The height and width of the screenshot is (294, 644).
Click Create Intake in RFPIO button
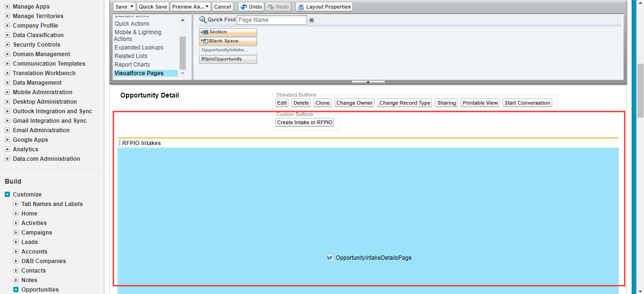pyautogui.click(x=305, y=122)
